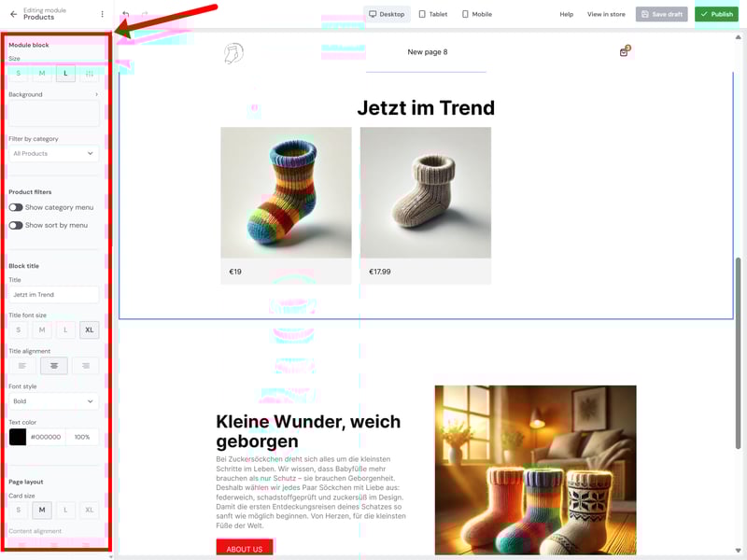Edit the #000000 hex color field
Image resolution: width=747 pixels, height=560 pixels.
[46, 437]
